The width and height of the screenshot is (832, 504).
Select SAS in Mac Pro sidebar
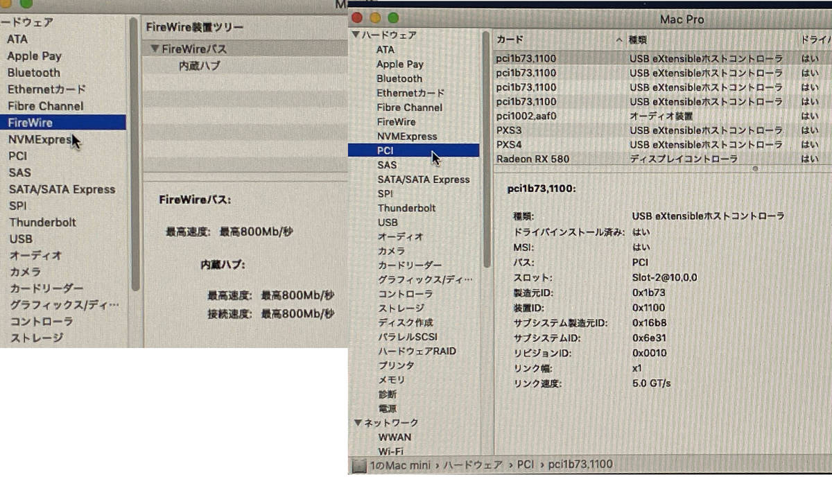tap(388, 165)
